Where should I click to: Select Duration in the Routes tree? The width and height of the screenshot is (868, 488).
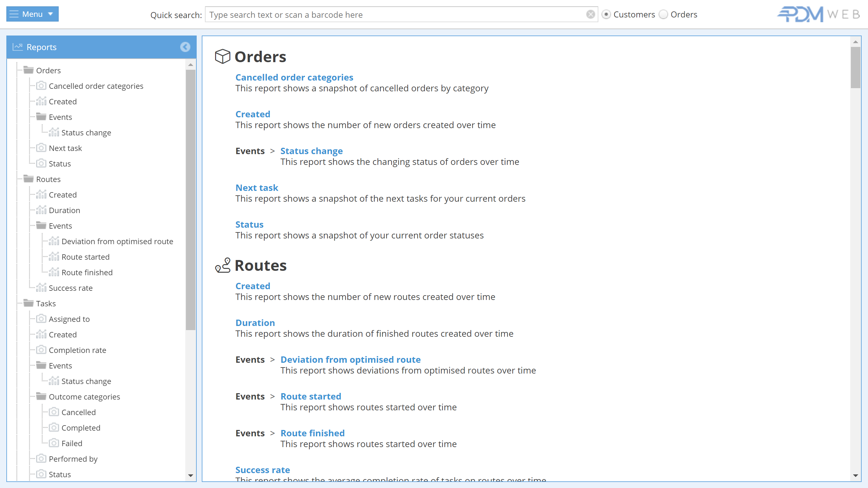(x=64, y=210)
